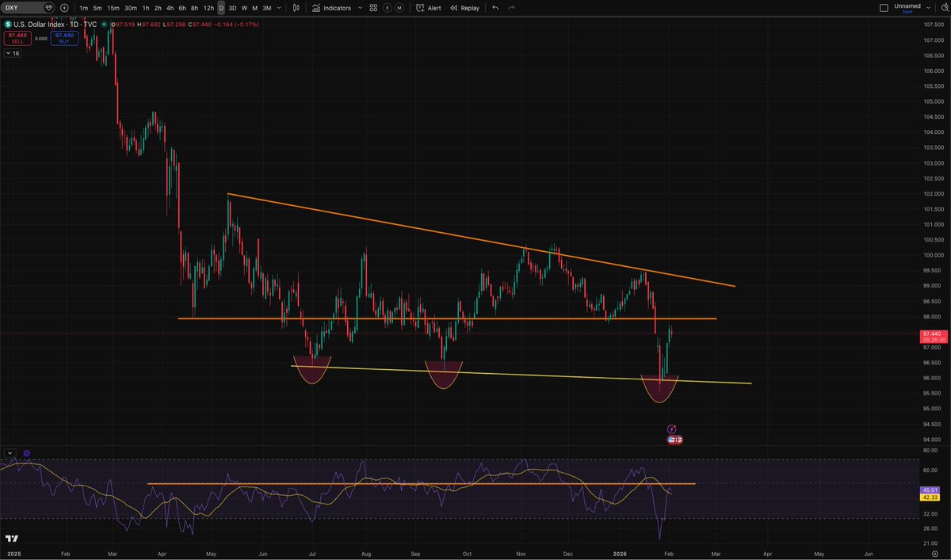Viewport: 951px width, 560px height.
Task: Select the orange horizontal line in the RSI pane
Action: tap(421, 483)
